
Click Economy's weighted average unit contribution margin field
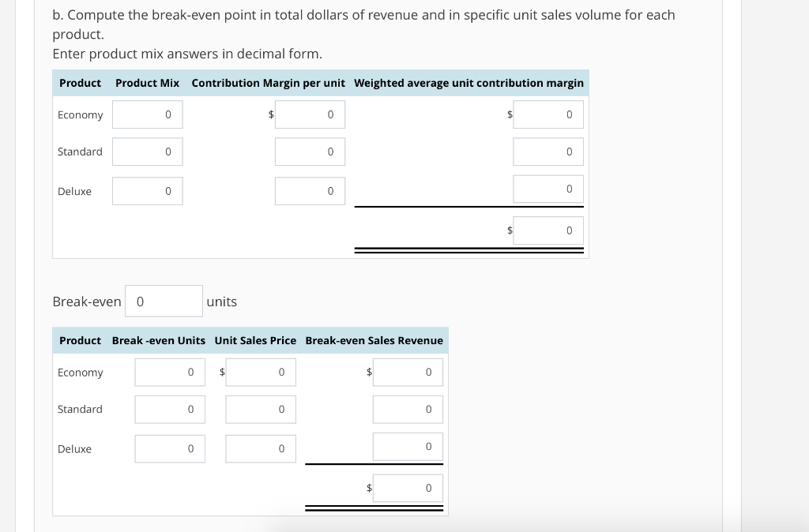(x=548, y=114)
